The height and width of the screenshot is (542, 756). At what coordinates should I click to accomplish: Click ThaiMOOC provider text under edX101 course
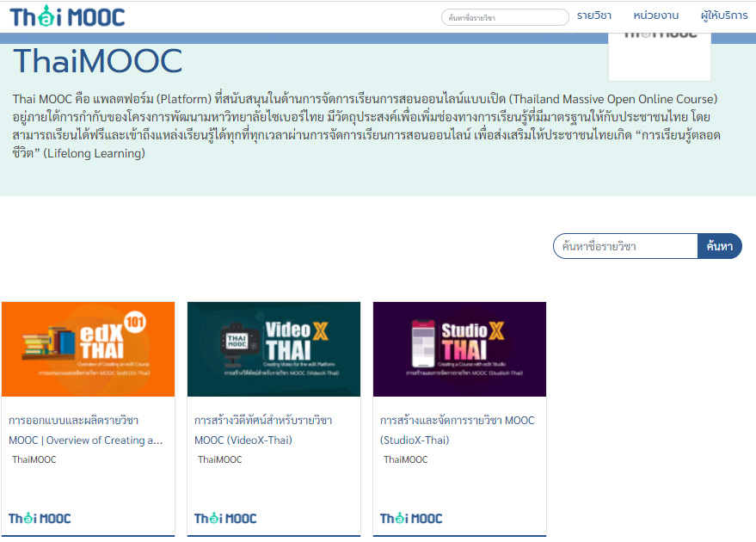34,459
